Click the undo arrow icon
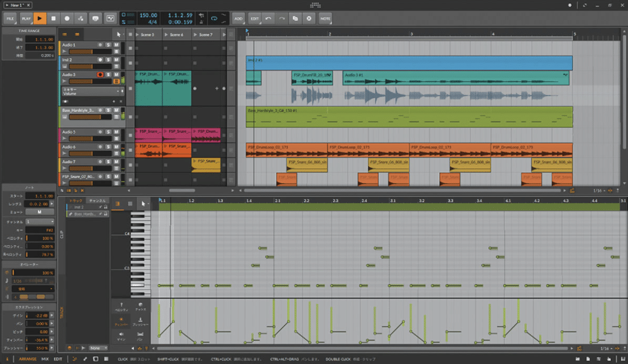Image resolution: width=628 pixels, height=364 pixels. (269, 18)
